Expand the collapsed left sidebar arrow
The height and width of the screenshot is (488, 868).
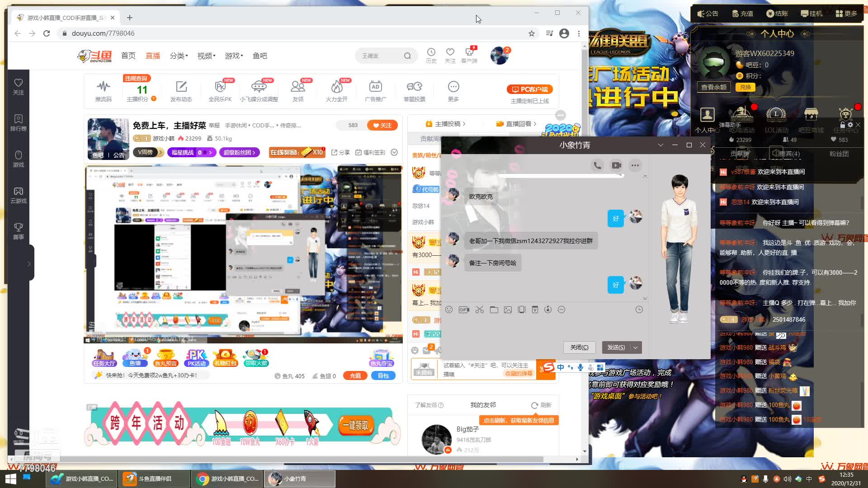(29, 263)
